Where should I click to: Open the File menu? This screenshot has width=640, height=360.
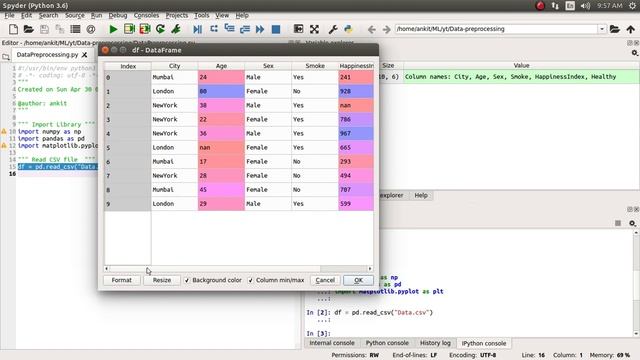9,15
